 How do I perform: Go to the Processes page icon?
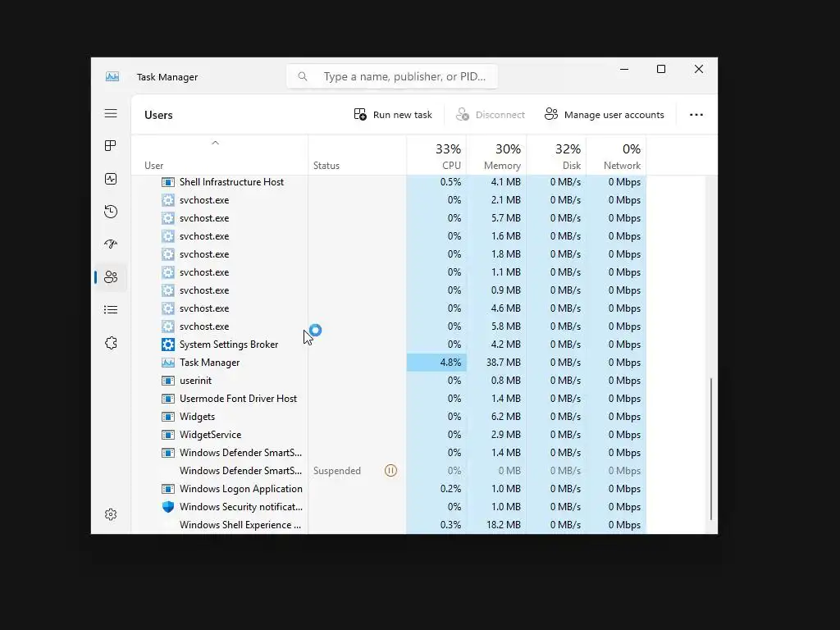pyautogui.click(x=111, y=146)
